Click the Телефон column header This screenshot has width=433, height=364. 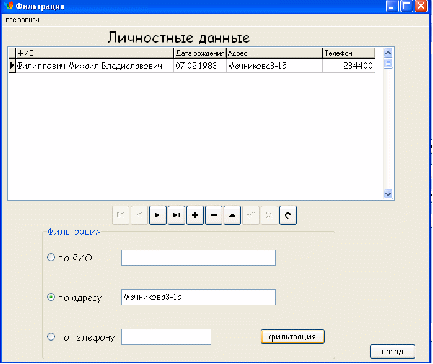coord(349,53)
